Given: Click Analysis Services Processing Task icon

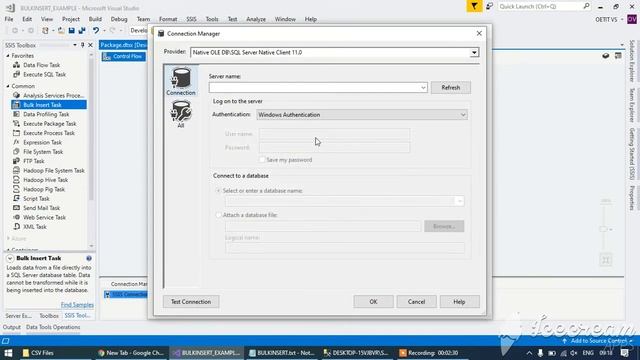Looking at the screenshot, I should (x=16, y=95).
